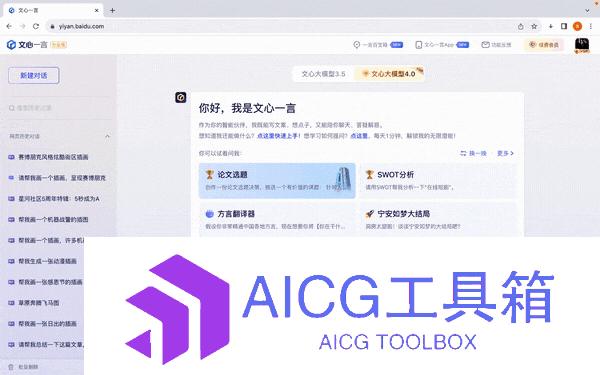Click the share icon in address bar
The image size is (600, 375).
pyautogui.click(x=520, y=26)
